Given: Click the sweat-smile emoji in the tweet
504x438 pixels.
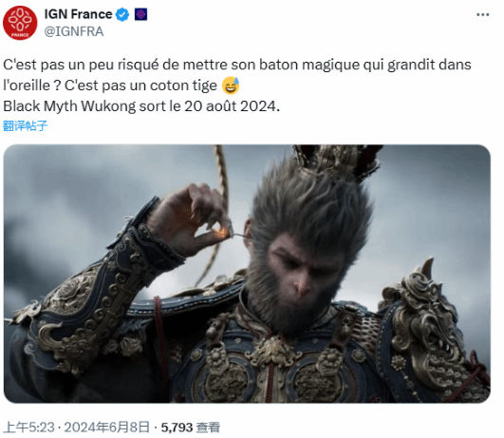Looking at the screenshot, I should click(x=231, y=86).
